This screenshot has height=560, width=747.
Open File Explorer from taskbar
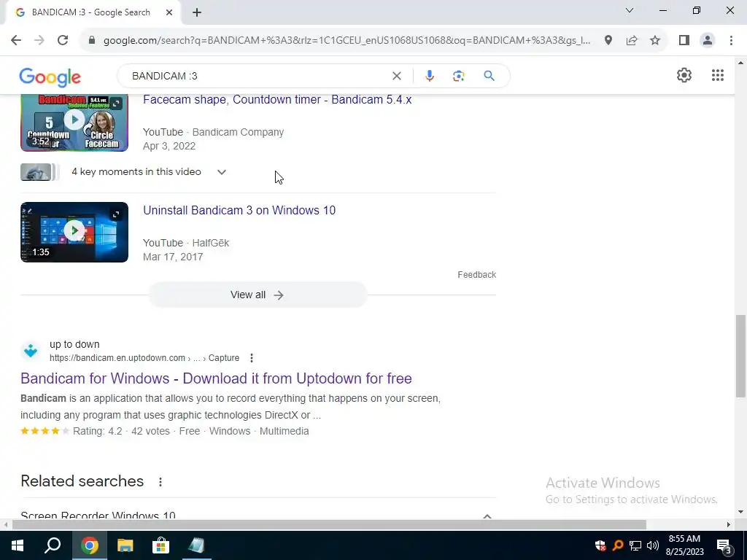pos(125,545)
